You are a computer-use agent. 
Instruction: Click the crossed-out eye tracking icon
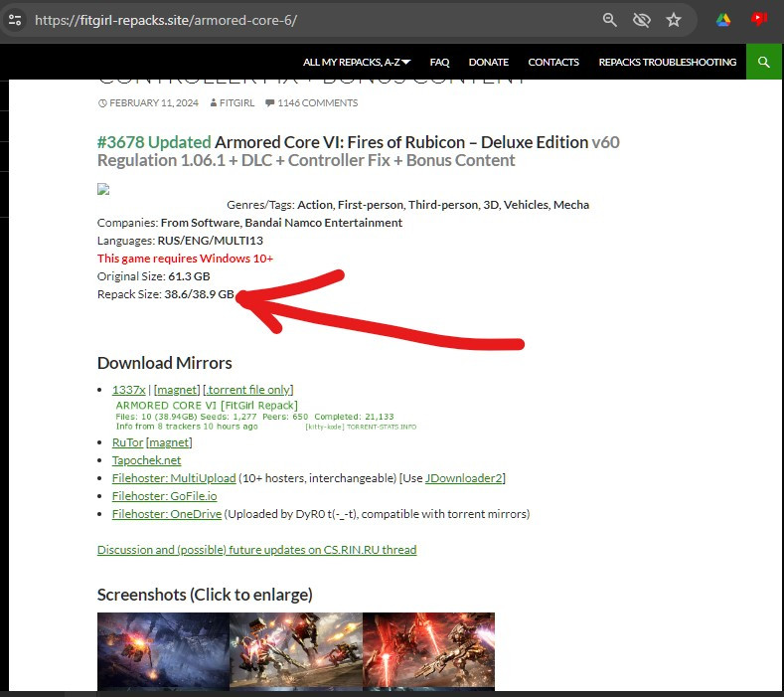point(641,20)
